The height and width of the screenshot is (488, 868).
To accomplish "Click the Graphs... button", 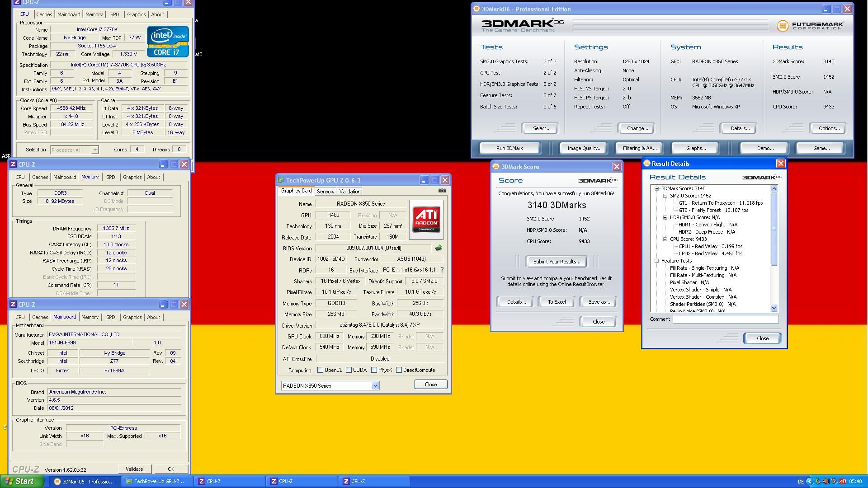I will (695, 148).
